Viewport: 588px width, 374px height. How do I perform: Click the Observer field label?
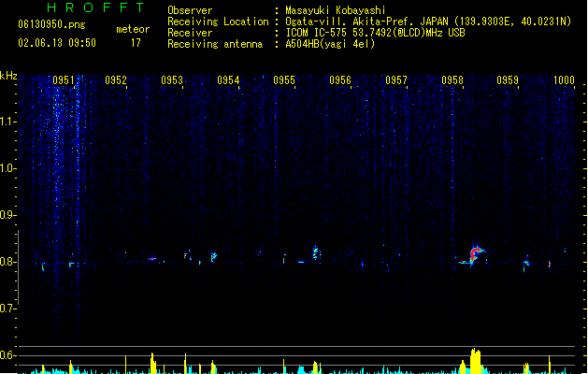click(190, 10)
